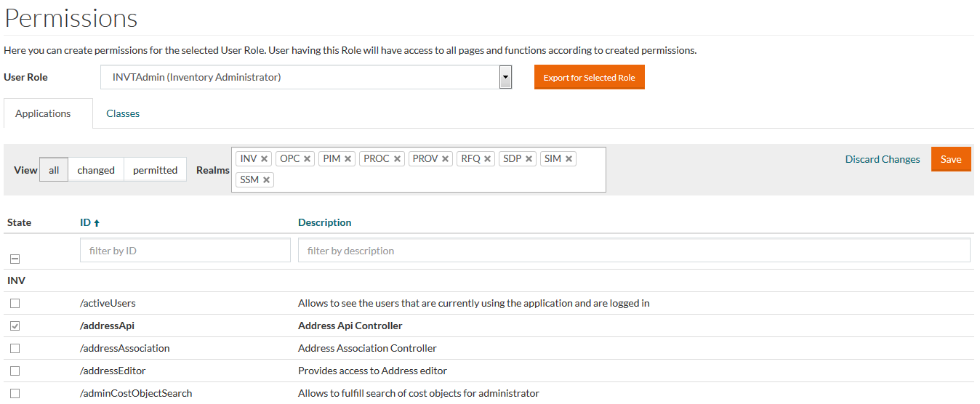This screenshot has width=980, height=404.
Task: Enable the /activeUsers permission checkbox
Action: tap(15, 304)
